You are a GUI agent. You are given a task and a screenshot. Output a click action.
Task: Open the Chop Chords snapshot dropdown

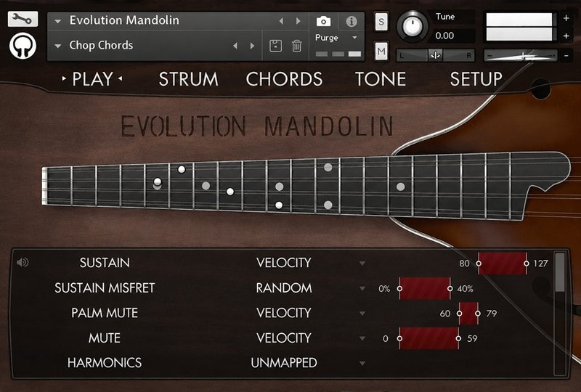58,46
